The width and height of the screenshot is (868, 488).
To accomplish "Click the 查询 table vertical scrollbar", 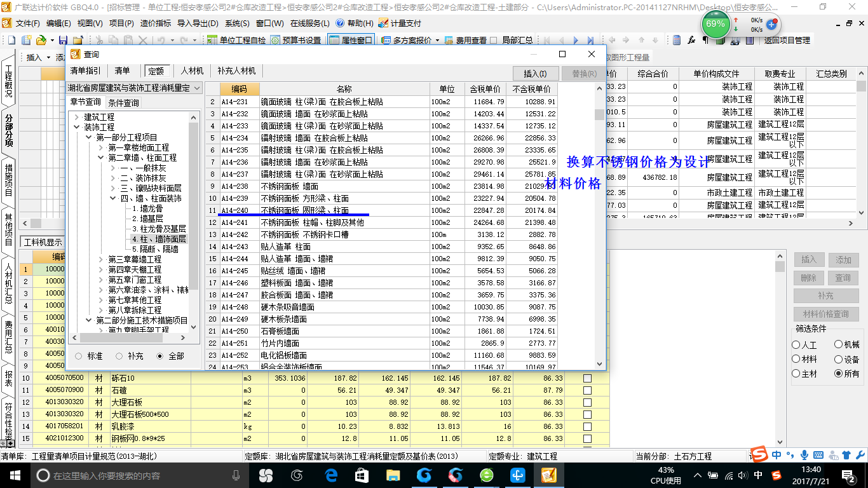I will (599, 226).
